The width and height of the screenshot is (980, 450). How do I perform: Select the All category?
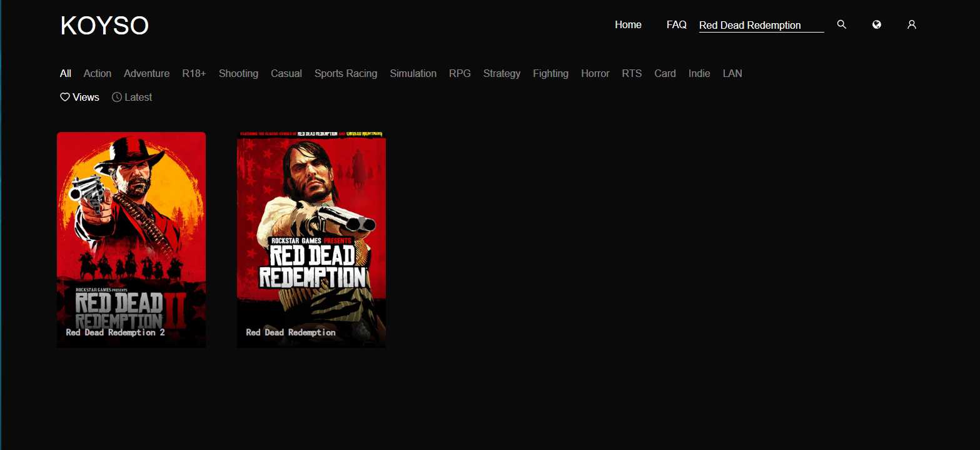coord(65,73)
